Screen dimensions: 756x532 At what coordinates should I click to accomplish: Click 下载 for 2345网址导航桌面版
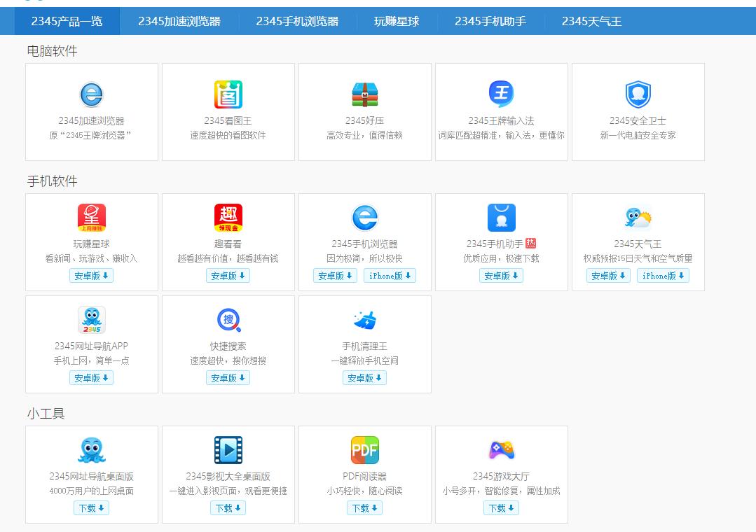(x=92, y=508)
